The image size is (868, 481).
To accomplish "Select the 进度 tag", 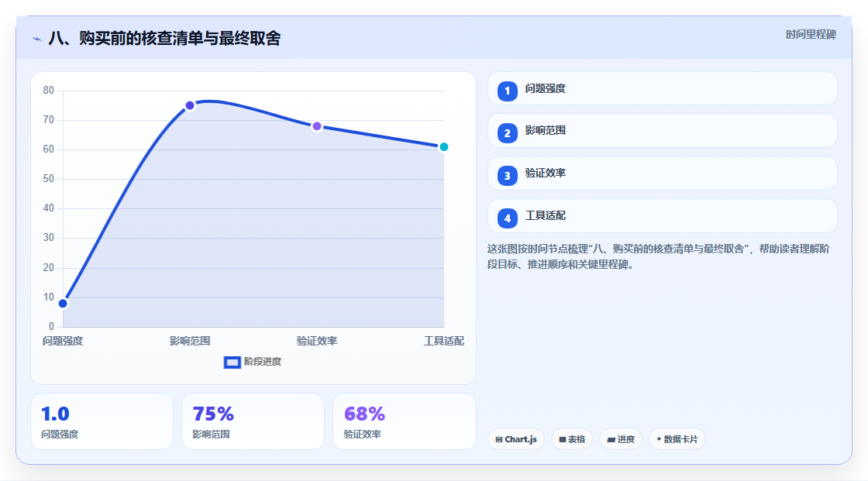I will [621, 439].
